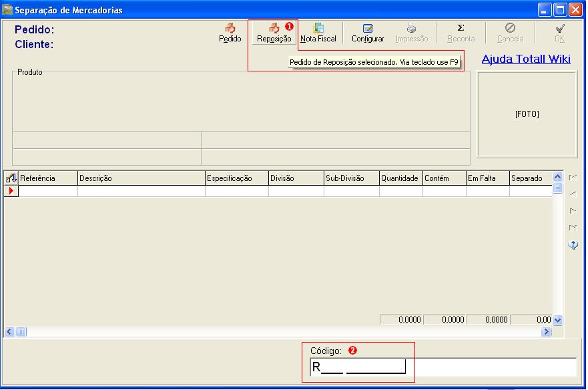
Task: Click the Reconta sigma button
Action: 461,33
